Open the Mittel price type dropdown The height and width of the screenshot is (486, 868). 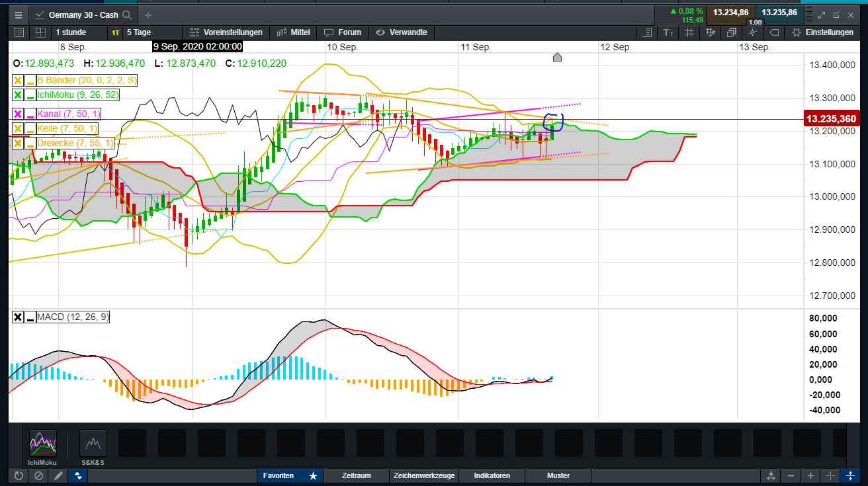point(293,32)
